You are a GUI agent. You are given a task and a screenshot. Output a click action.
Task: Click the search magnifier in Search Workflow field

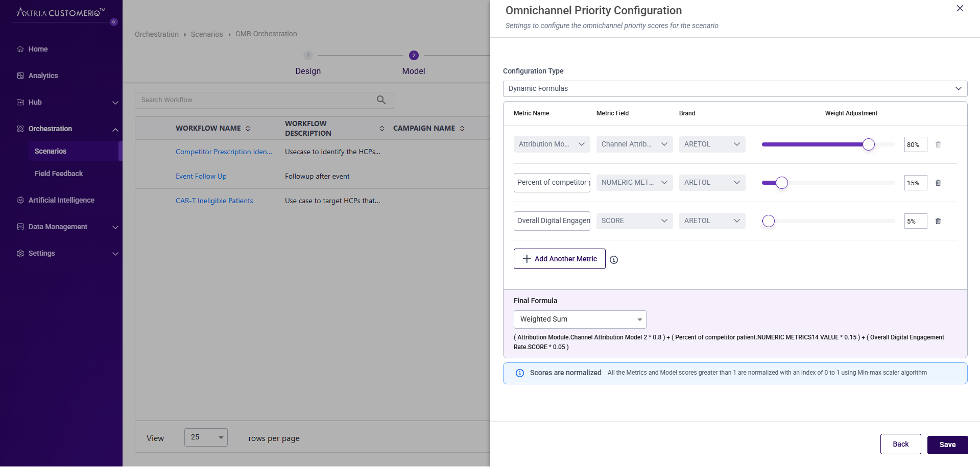click(x=381, y=100)
